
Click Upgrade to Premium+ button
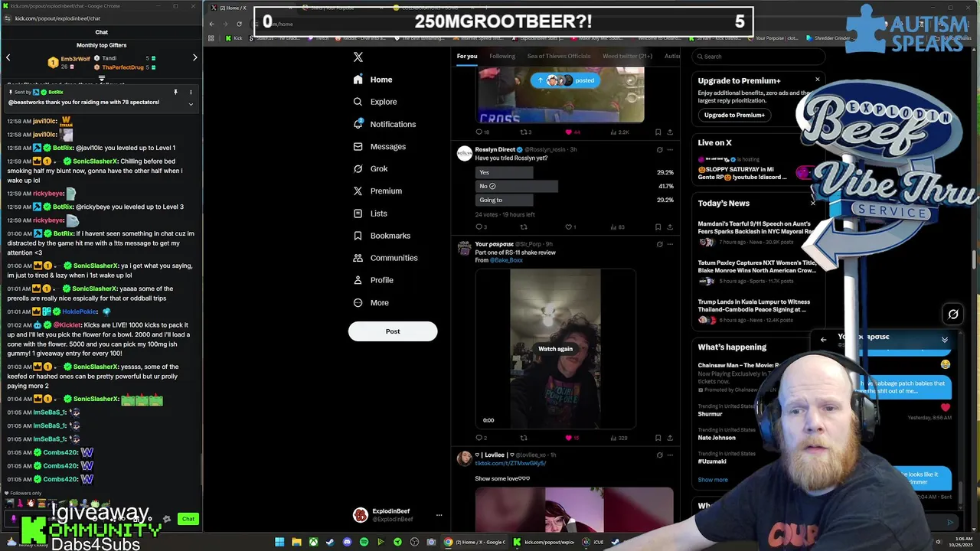[x=734, y=115]
